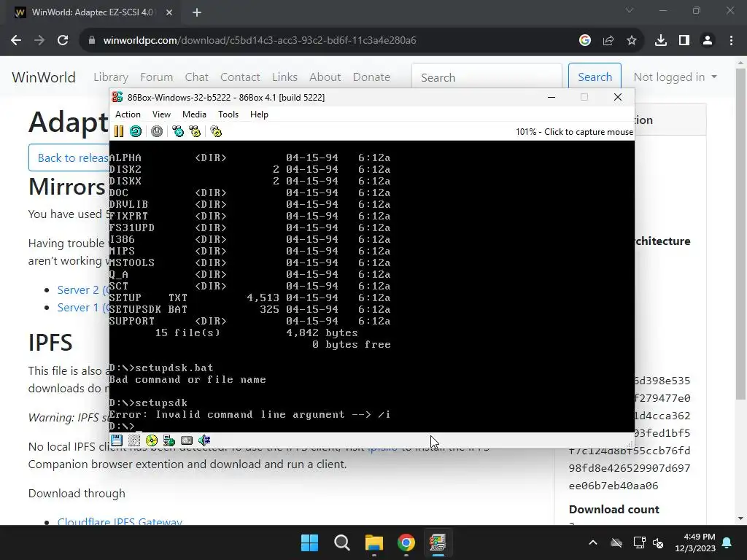Open the 86Box Tools menu
The height and width of the screenshot is (560, 747).
[x=228, y=114]
